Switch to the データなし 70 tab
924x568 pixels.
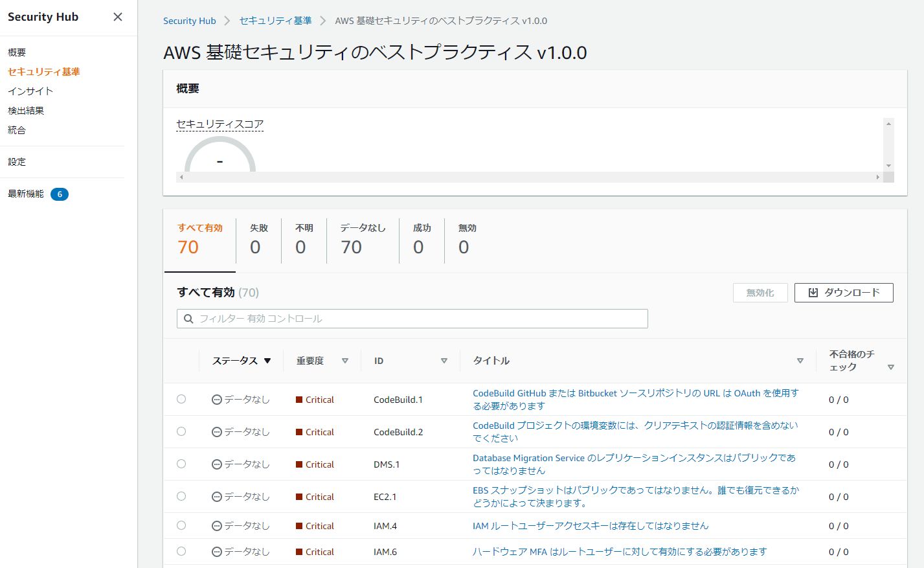tap(363, 240)
